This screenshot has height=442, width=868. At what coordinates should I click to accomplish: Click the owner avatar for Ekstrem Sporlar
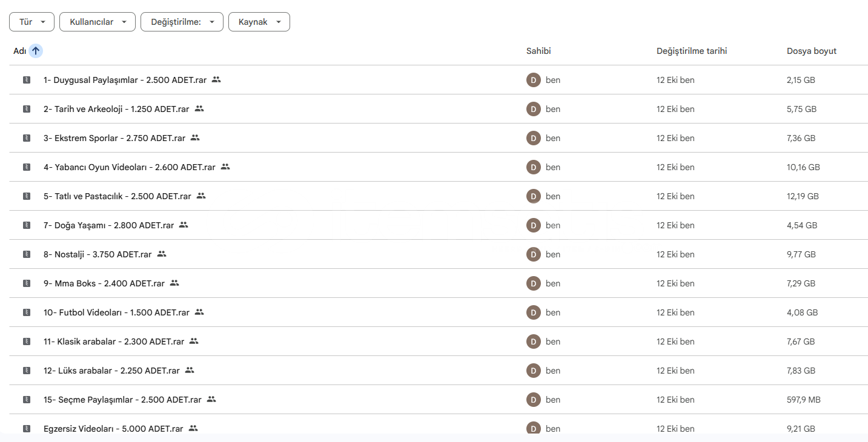[533, 138]
